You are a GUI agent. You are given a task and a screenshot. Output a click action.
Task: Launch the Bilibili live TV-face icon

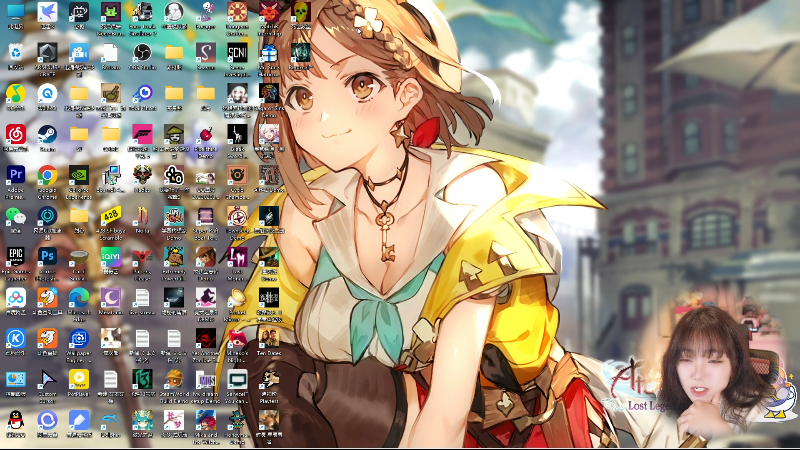(x=79, y=12)
